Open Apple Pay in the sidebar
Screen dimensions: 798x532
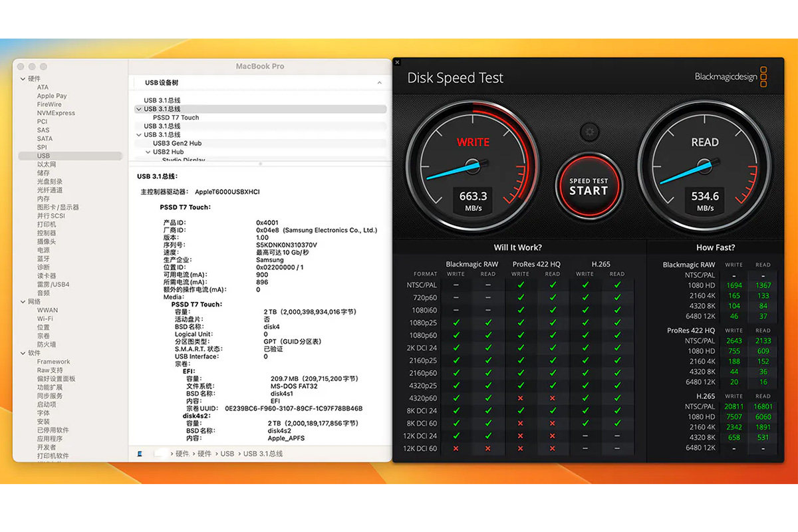pyautogui.click(x=52, y=96)
